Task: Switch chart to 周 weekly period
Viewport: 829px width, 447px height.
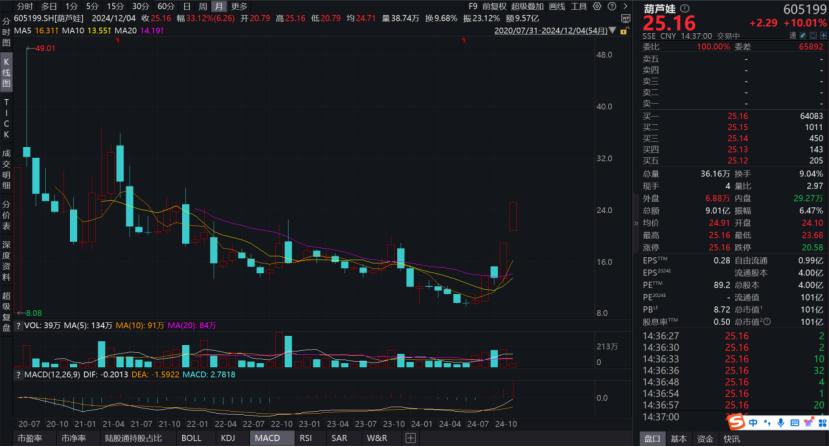Action: (201, 6)
